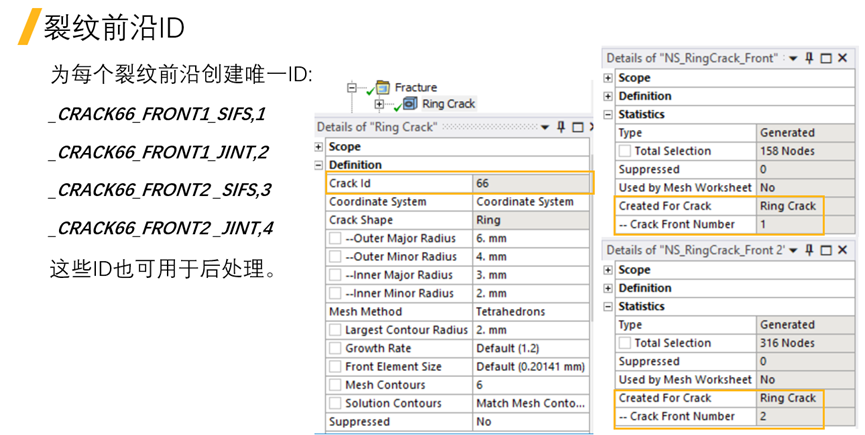
Task: Pin the NS_RingCrack_Front details panel
Action: pos(809,58)
